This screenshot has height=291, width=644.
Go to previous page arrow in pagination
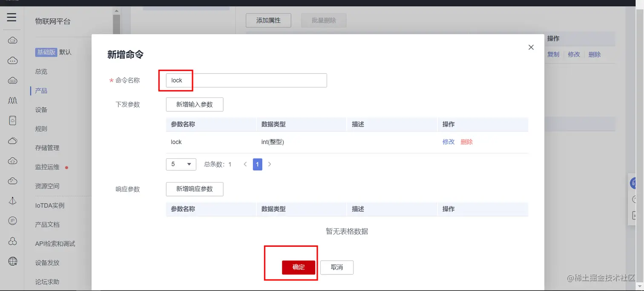(x=245, y=164)
